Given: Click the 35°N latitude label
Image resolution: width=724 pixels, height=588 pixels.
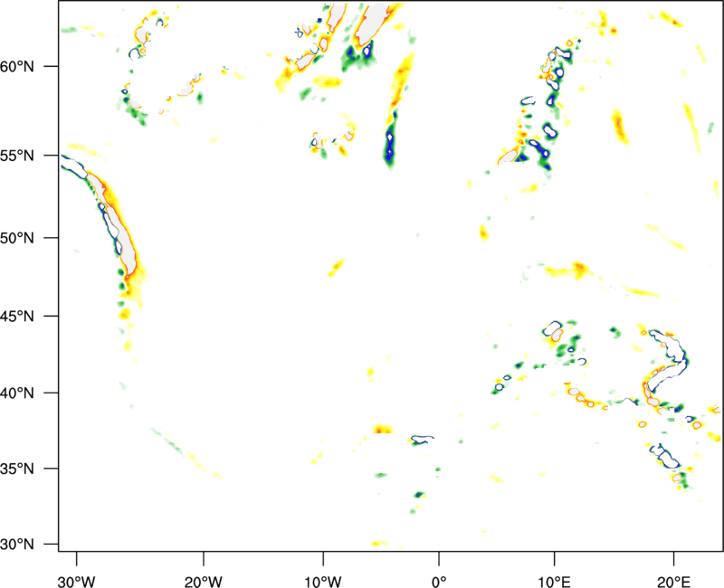Looking at the screenshot, I should point(32,469).
